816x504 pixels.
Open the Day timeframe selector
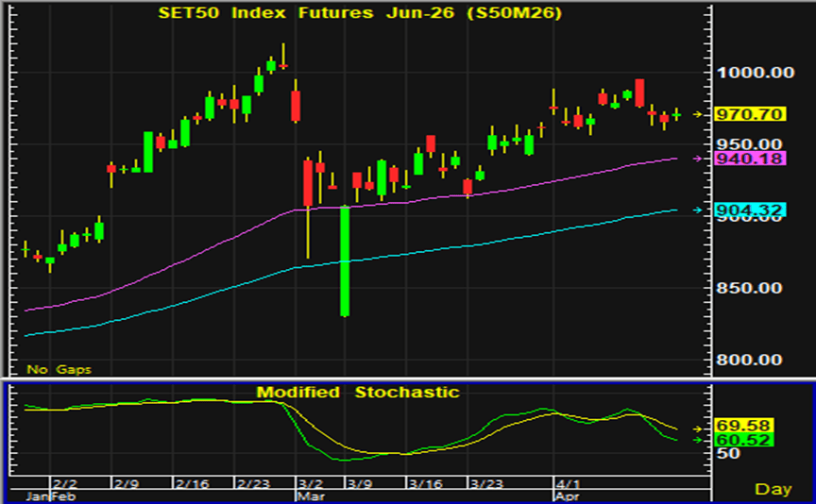click(773, 489)
